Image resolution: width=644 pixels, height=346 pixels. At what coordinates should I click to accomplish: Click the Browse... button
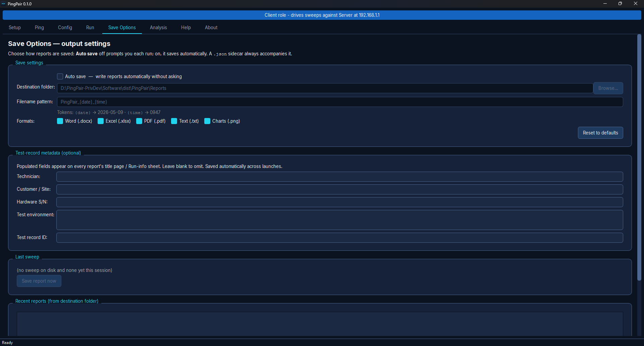(x=608, y=88)
